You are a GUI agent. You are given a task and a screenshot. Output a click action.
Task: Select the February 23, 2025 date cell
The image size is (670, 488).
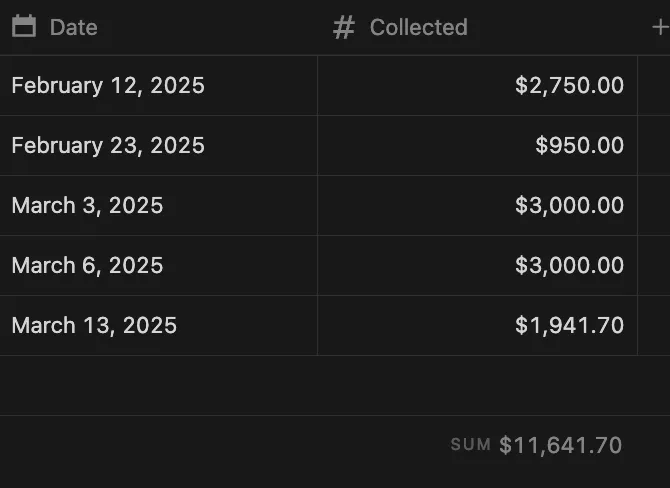click(x=159, y=145)
